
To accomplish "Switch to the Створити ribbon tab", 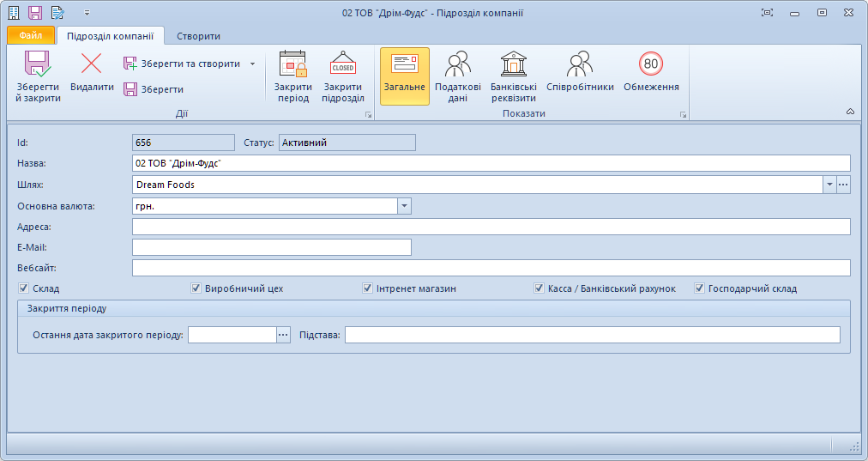I will pos(198,36).
